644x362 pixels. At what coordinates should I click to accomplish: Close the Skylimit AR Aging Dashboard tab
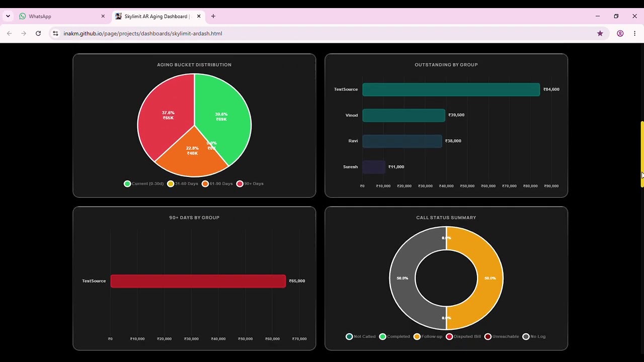[x=199, y=16]
